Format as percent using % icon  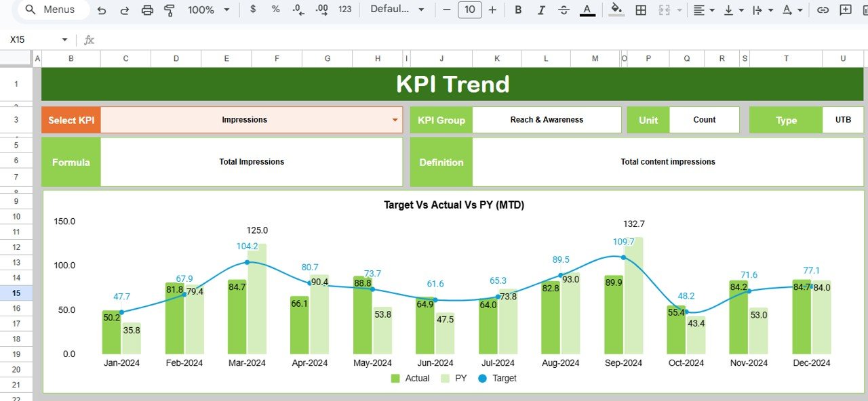275,9
